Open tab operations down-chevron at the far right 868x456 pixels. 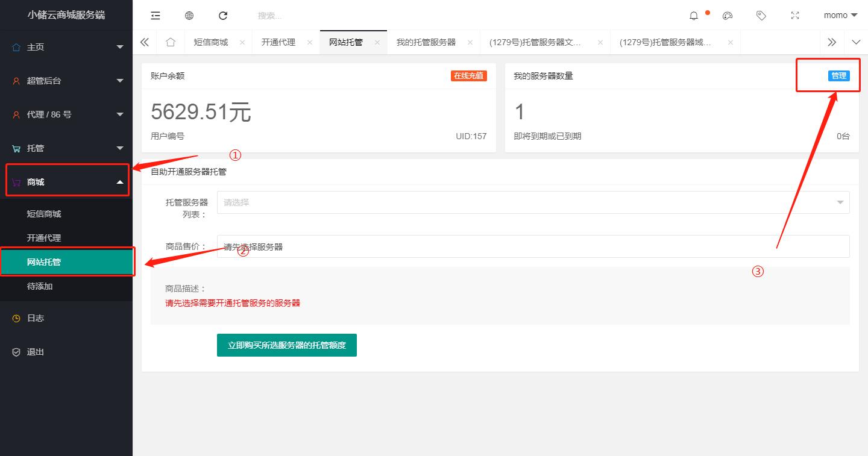856,42
